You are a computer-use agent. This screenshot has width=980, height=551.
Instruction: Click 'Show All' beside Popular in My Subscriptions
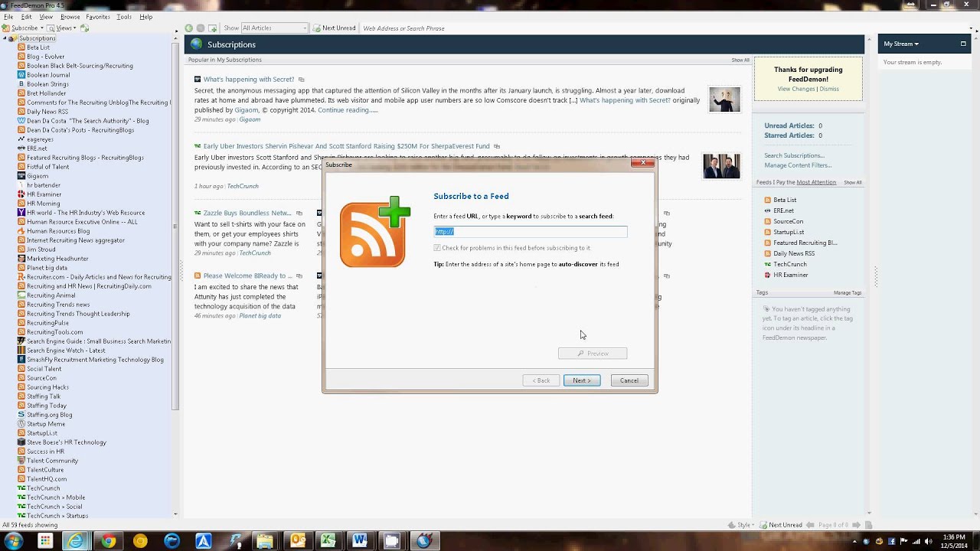pos(740,60)
